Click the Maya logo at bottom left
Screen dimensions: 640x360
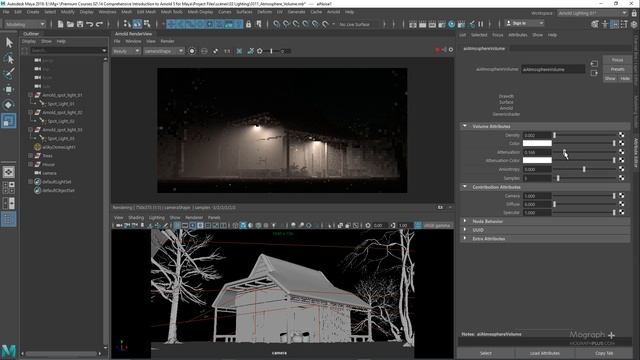coord(9,351)
